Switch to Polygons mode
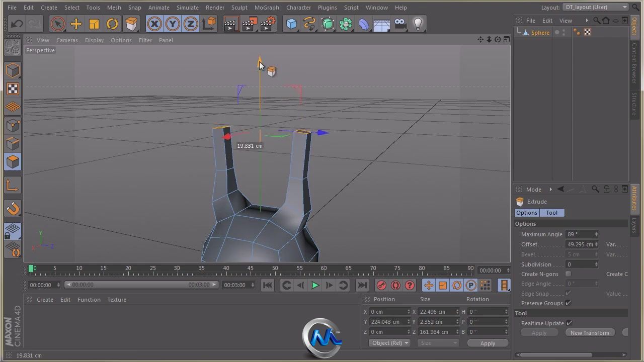The image size is (644, 362). 13,162
